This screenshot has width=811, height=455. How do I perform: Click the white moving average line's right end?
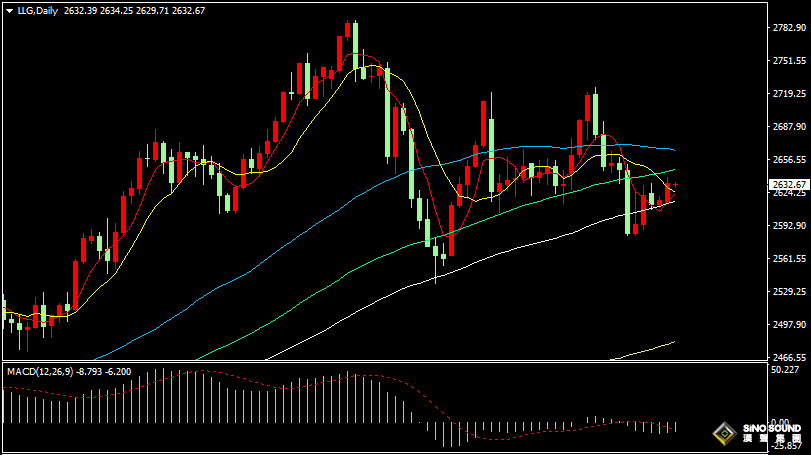[x=672, y=202]
